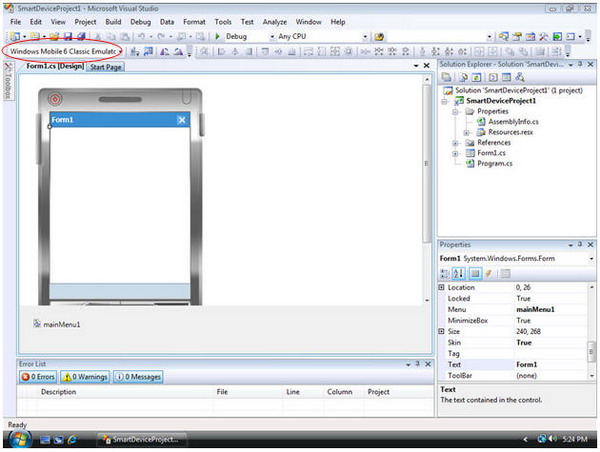The width and height of the screenshot is (600, 452).
Task: Click the Text property value Form1
Action: pyautogui.click(x=527, y=364)
